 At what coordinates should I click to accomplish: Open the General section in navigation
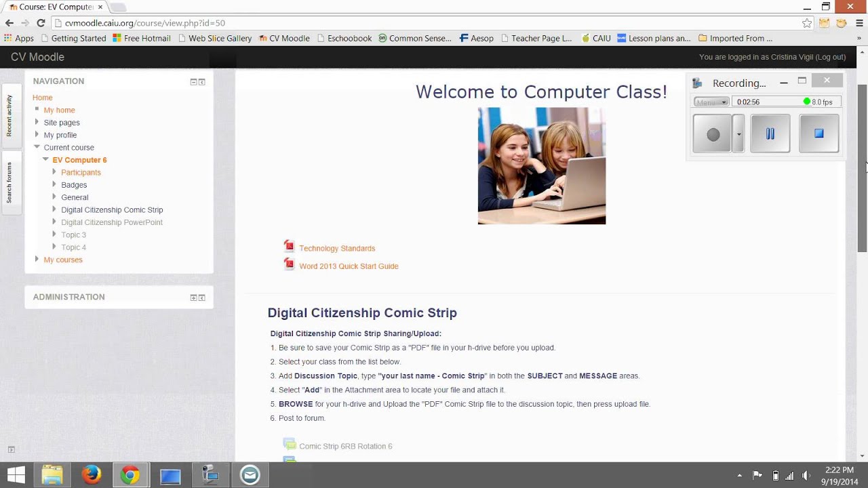click(x=75, y=197)
